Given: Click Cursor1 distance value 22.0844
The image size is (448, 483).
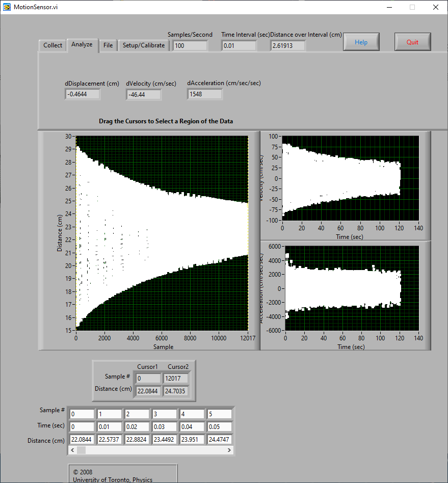Looking at the screenshot, I should click(148, 391).
